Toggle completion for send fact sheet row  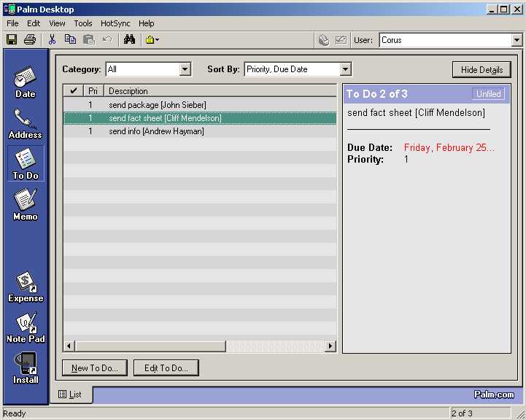[x=74, y=118]
